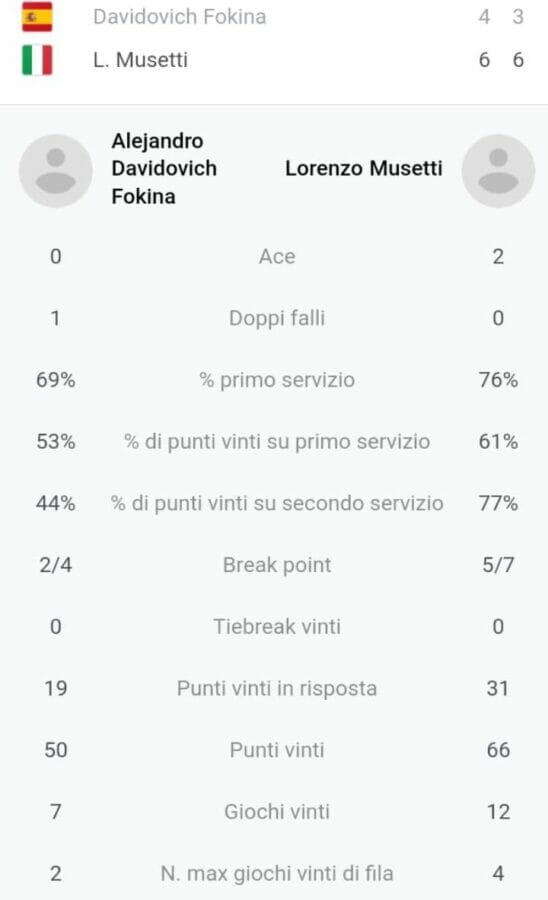
Task: Click the % primo servizio label
Action: click(x=277, y=380)
